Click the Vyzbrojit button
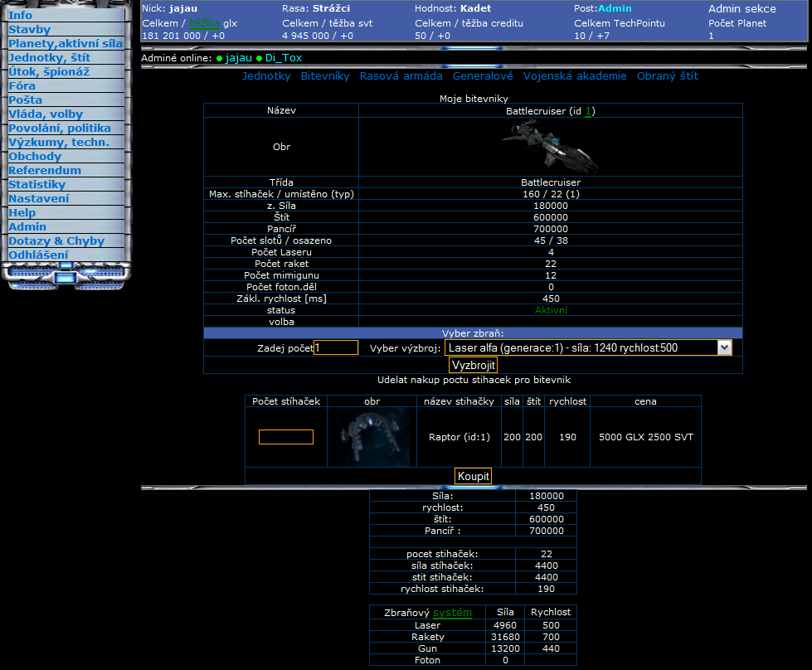Image resolution: width=812 pixels, height=670 pixels. click(x=473, y=365)
